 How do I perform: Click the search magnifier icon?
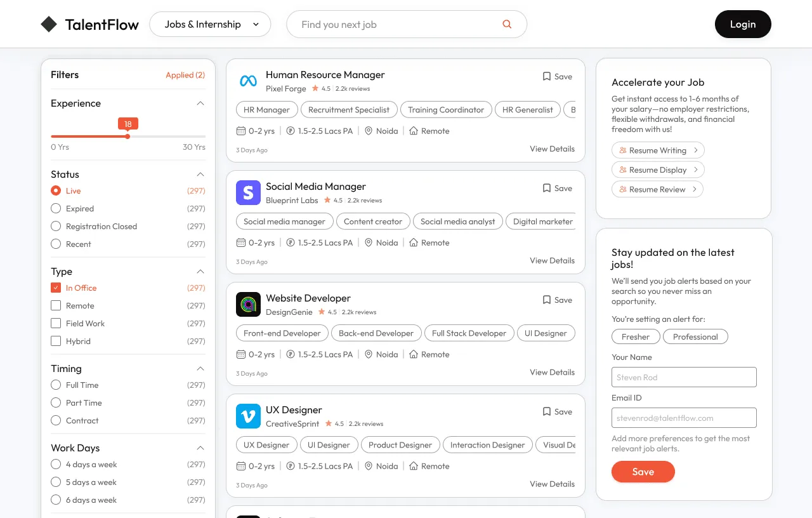(506, 23)
